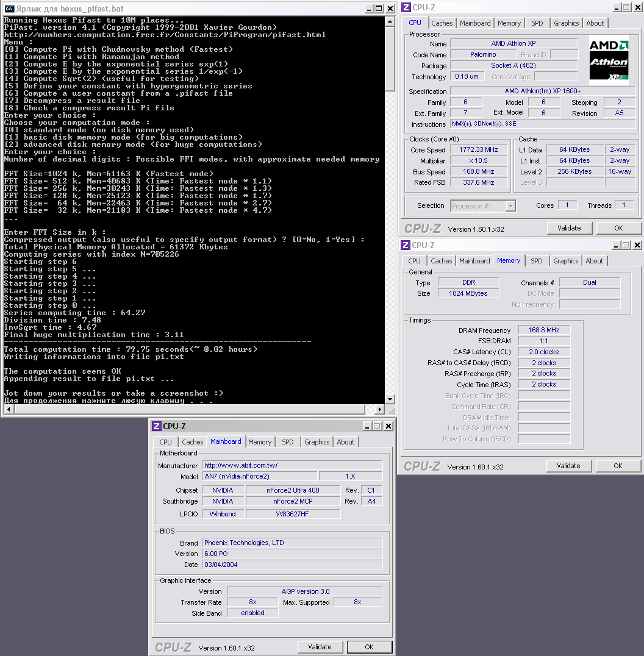Click the Rated FSB value 337.6 MHz

click(478, 182)
